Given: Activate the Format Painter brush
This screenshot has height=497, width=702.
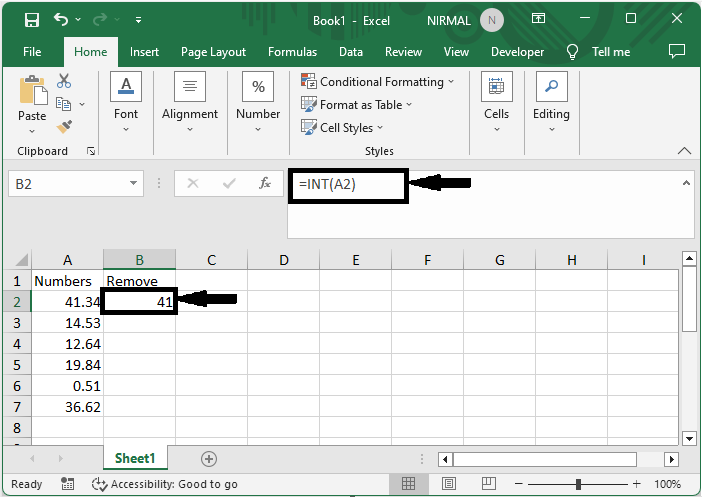Looking at the screenshot, I should (x=64, y=127).
